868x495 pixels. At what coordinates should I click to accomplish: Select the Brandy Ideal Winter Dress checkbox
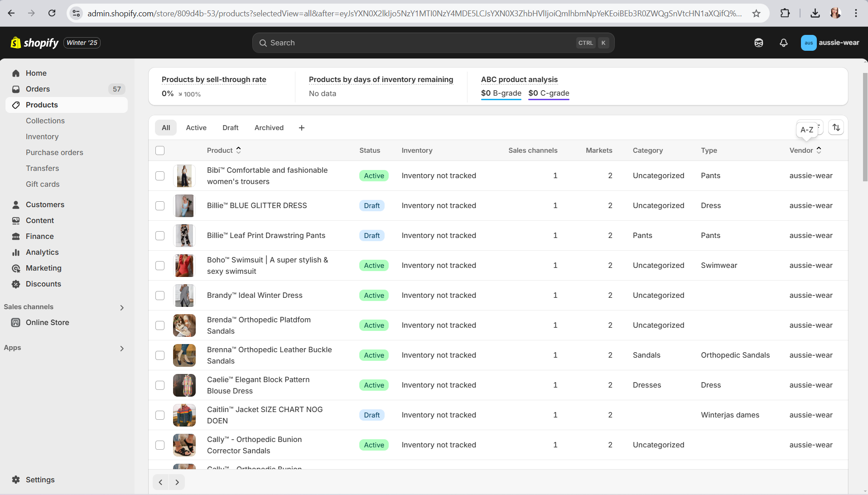[x=160, y=296]
